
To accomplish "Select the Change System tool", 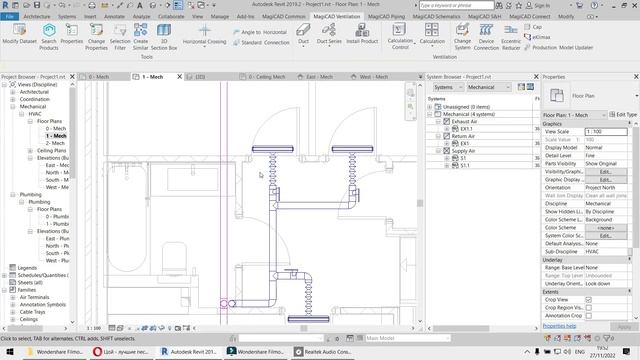I will pyautogui.click(x=462, y=36).
